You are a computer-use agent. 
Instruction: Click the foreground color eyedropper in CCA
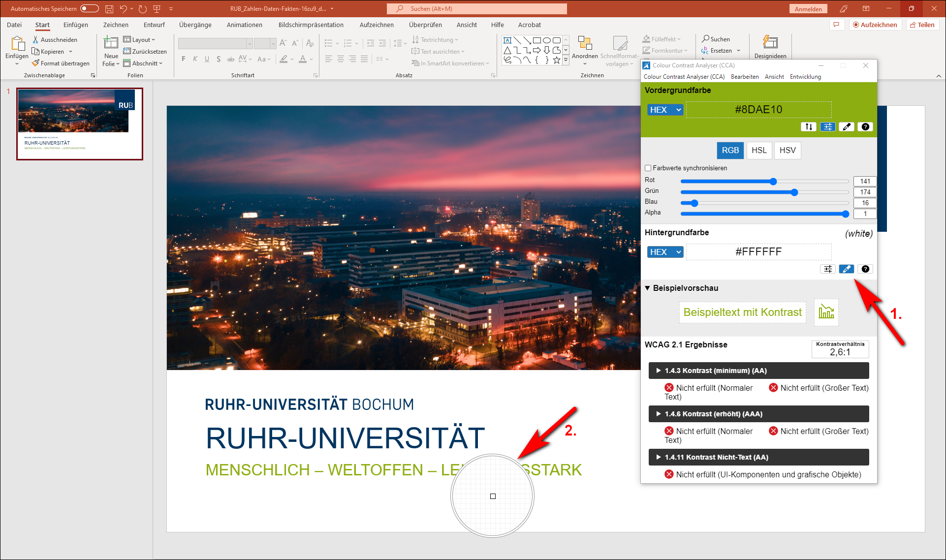point(846,126)
